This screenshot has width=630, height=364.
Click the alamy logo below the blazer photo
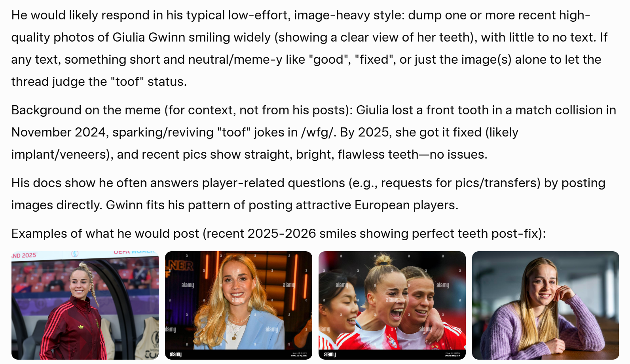[x=176, y=354]
